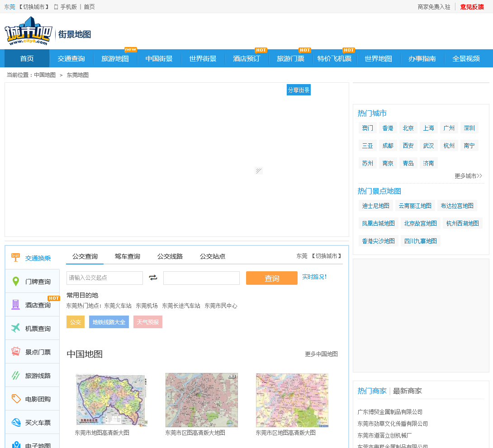This screenshot has width=493, height=448.
Task: Click the 分享街景 button
Action: (x=299, y=90)
